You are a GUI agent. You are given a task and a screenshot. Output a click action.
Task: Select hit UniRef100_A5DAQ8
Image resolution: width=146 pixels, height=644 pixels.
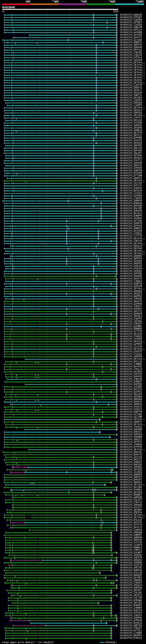tap(131, 532)
